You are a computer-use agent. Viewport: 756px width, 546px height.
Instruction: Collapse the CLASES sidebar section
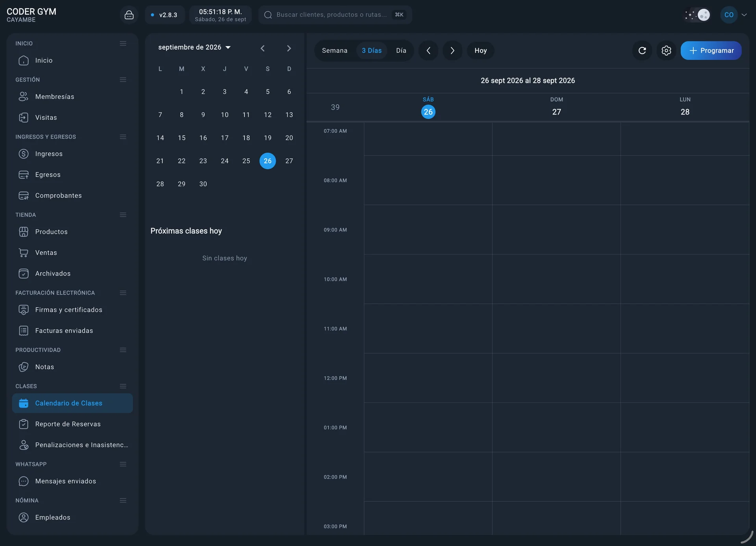pyautogui.click(x=123, y=386)
